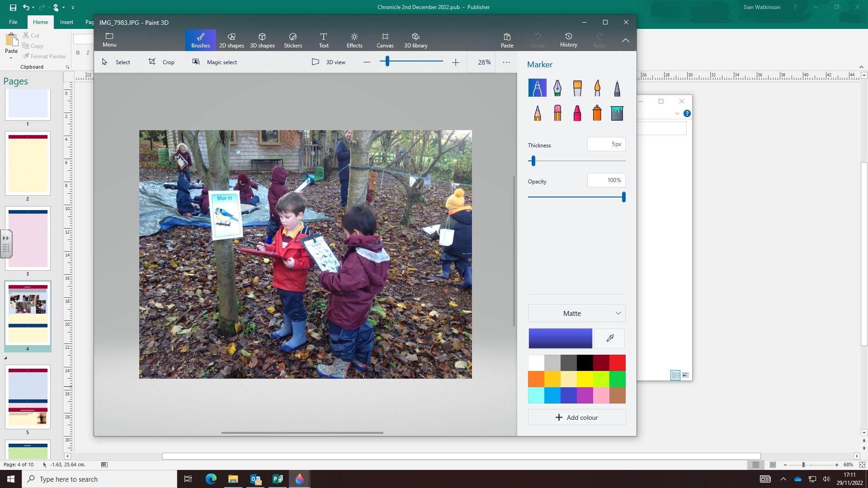
Task: Open the Paint 3D Menu
Action: click(x=109, y=40)
